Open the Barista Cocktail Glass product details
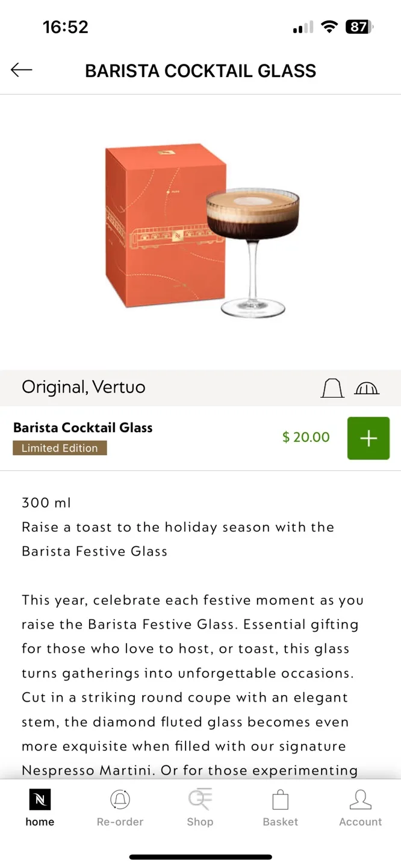Screen dimensions: 401x868 point(83,427)
